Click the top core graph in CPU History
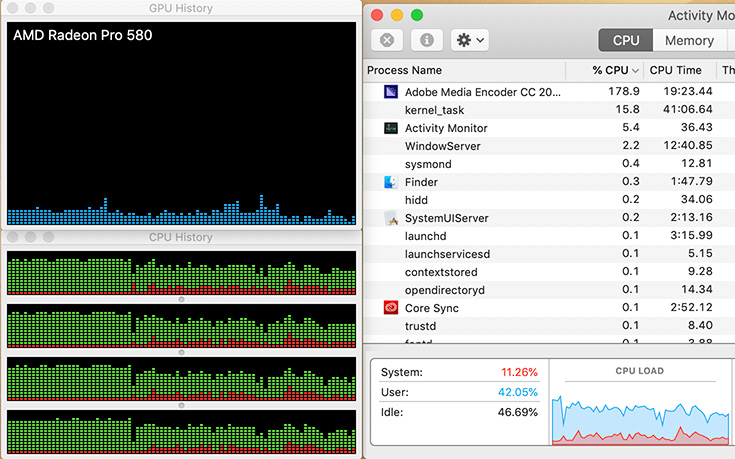The width and height of the screenshot is (735, 459). coord(181,273)
